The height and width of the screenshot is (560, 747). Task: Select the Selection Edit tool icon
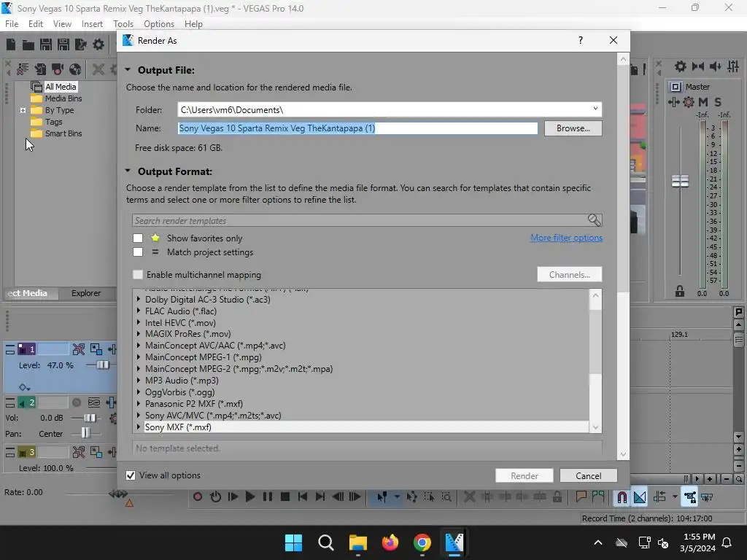429,497
